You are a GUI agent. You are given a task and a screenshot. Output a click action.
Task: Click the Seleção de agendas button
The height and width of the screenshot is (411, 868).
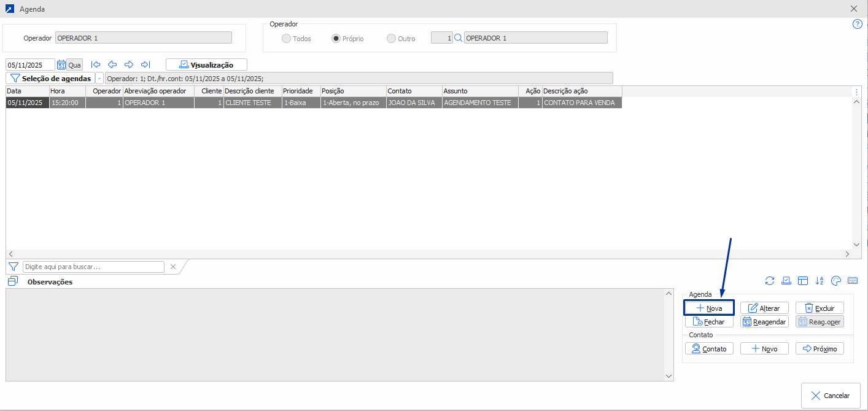click(x=50, y=79)
